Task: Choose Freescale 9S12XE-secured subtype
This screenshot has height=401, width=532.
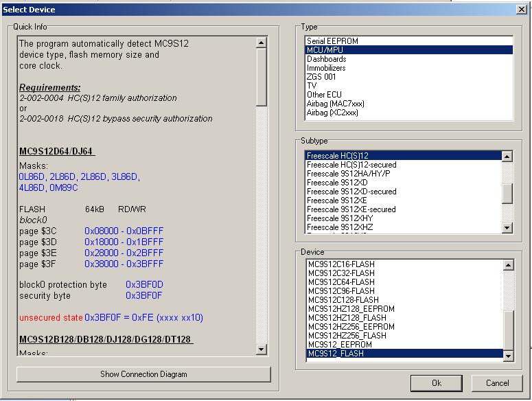Action: (x=404, y=209)
